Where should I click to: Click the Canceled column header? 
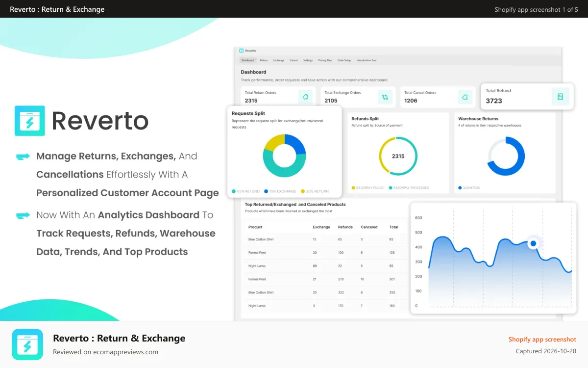[x=369, y=227]
